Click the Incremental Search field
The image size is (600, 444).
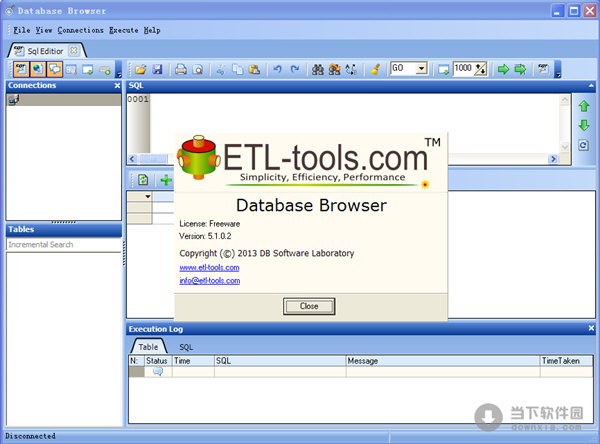coord(64,245)
